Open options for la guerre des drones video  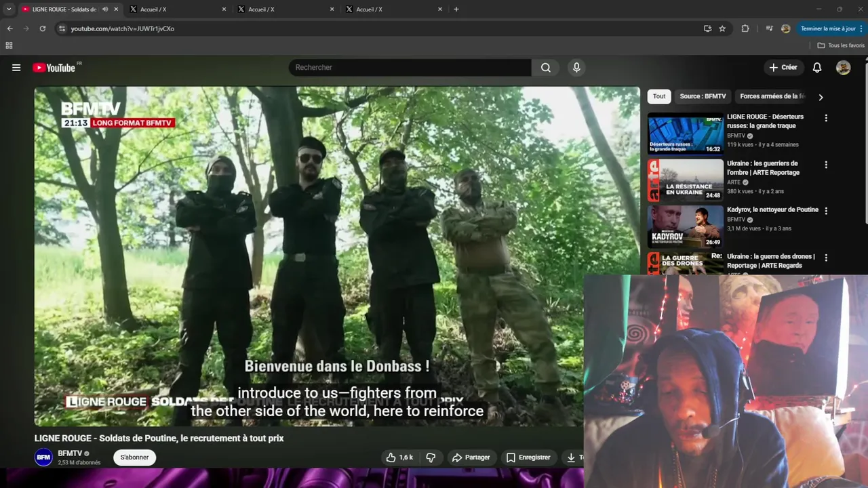coord(826,258)
